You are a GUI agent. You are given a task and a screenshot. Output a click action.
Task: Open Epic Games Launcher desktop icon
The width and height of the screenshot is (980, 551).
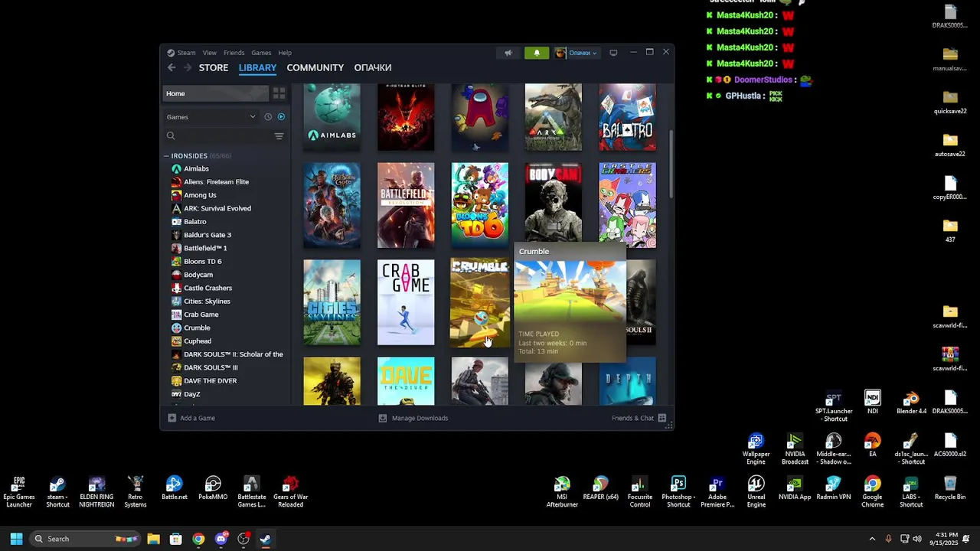tap(19, 491)
